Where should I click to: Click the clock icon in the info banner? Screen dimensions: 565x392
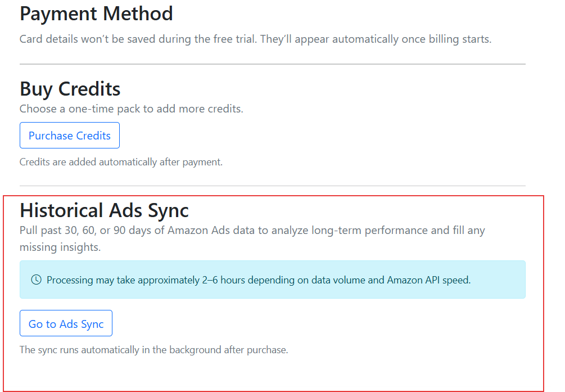[x=36, y=280]
